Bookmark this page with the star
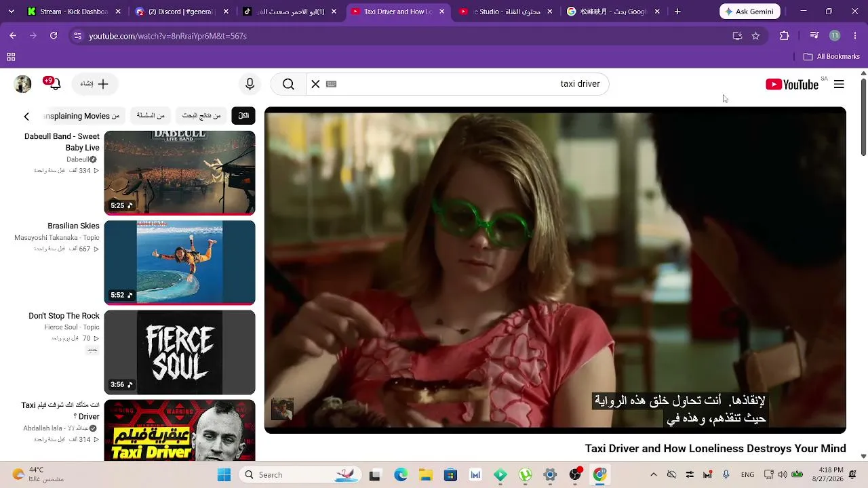This screenshot has width=868, height=488. (755, 36)
